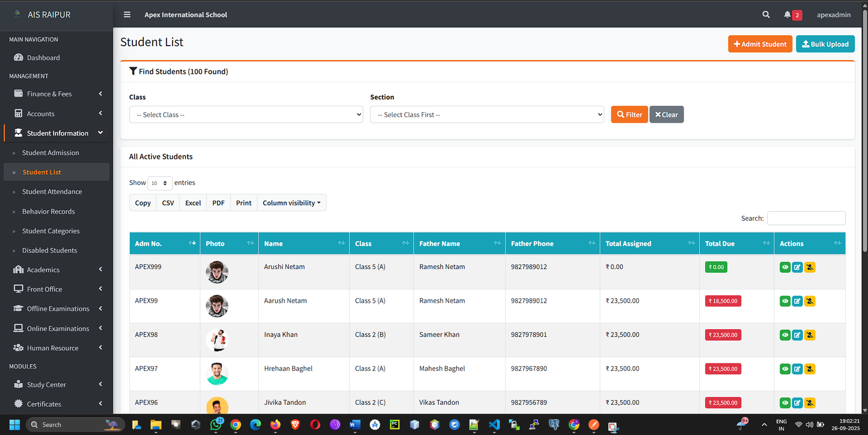Open WhatsApp from the taskbar
Image resolution: width=868 pixels, height=435 pixels.
pos(216,425)
